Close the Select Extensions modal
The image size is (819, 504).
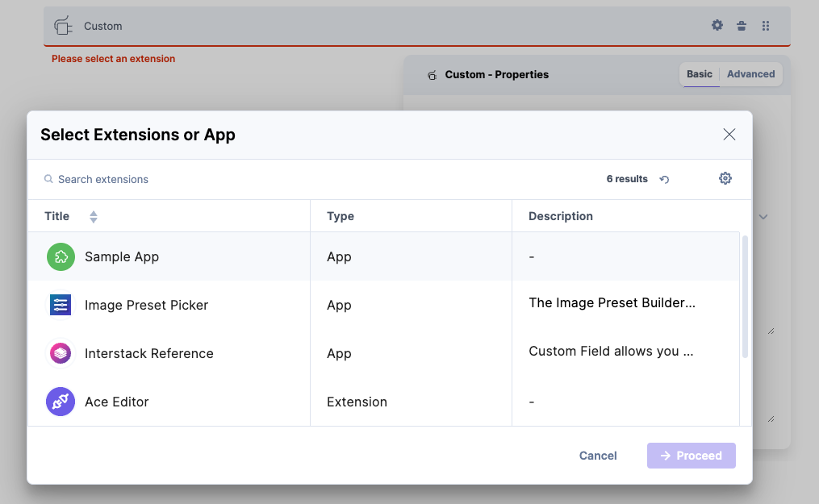point(729,134)
